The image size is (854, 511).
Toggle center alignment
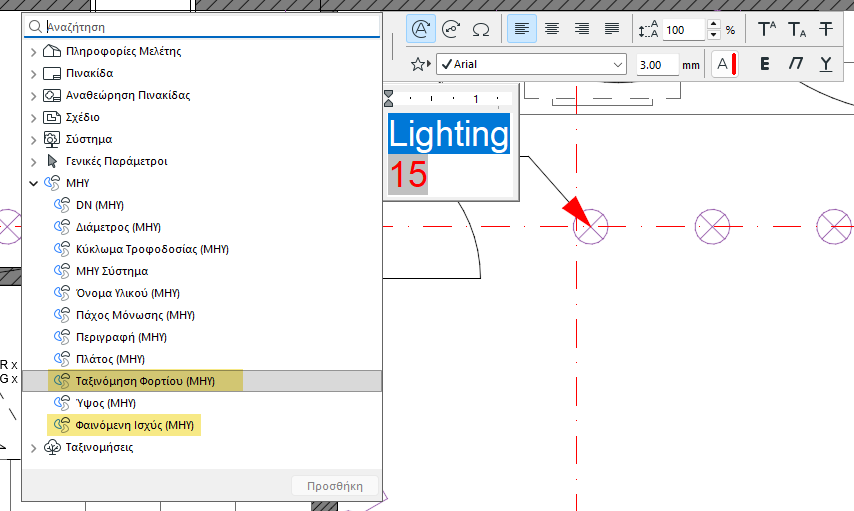click(552, 29)
